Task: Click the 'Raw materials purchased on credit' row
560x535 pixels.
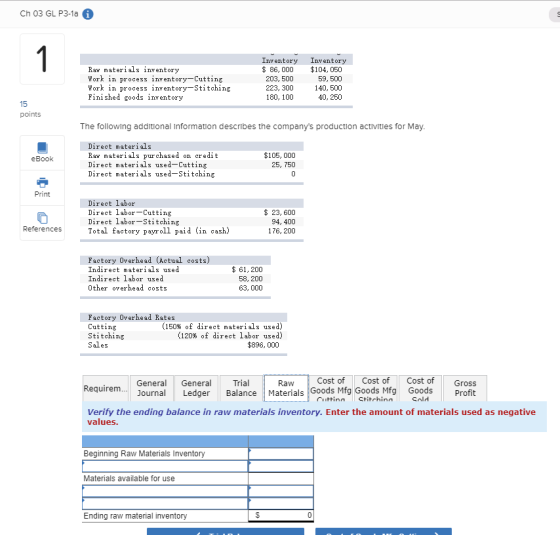Action: pyautogui.click(x=192, y=155)
